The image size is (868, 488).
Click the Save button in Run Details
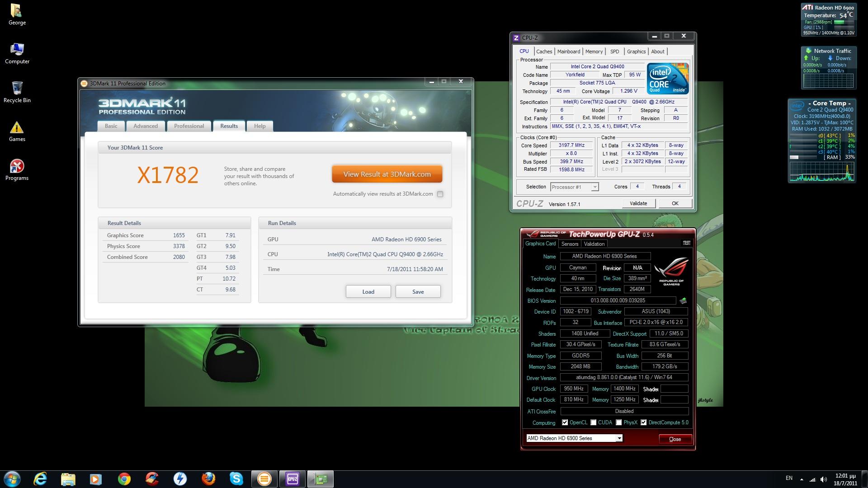tap(418, 291)
